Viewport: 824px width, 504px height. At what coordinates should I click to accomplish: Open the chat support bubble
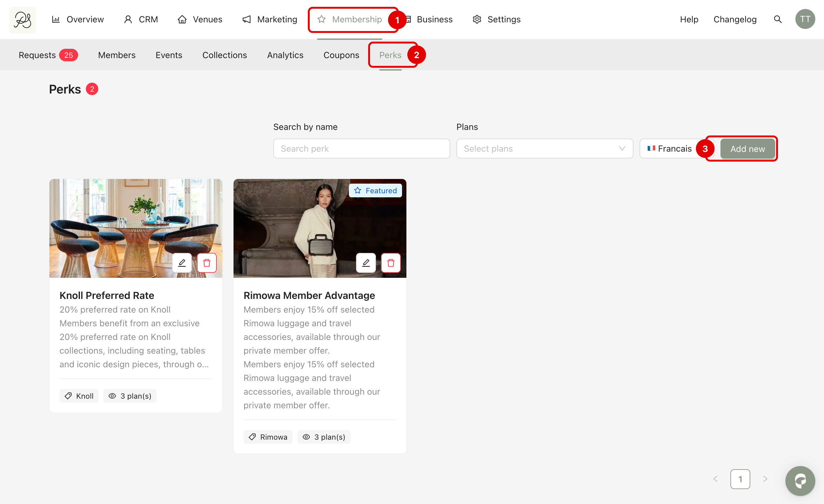pyautogui.click(x=800, y=480)
